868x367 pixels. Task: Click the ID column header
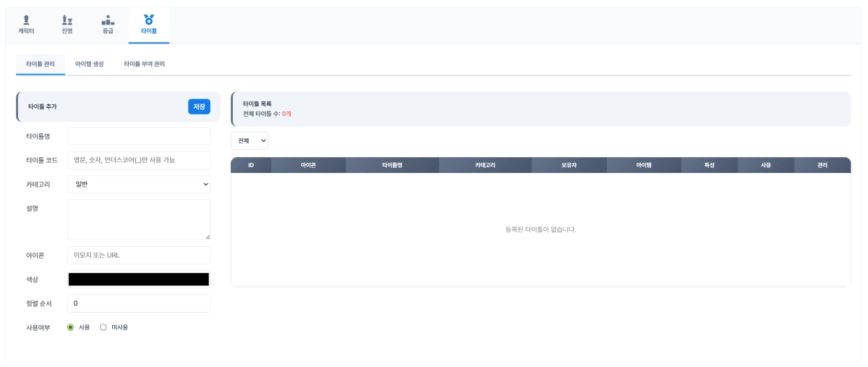point(251,166)
